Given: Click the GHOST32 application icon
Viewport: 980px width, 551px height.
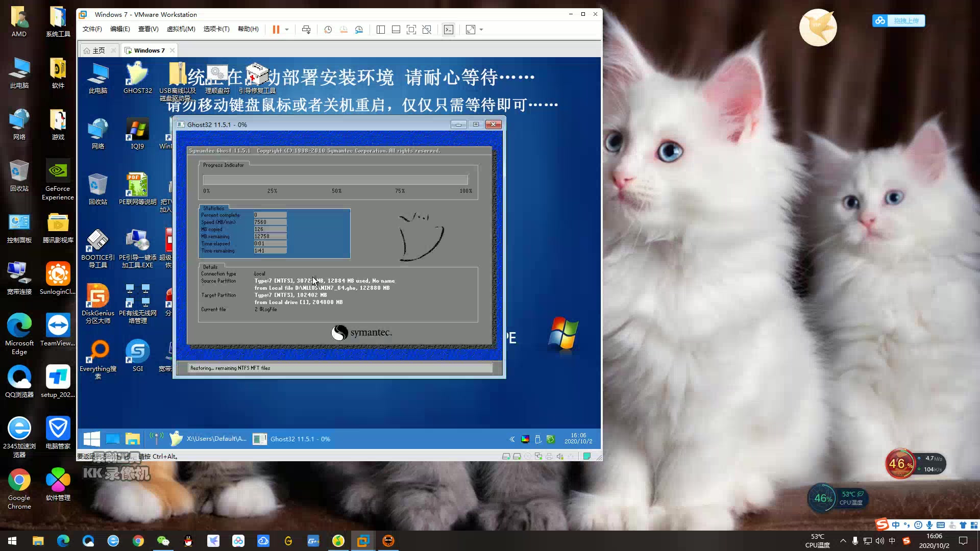Looking at the screenshot, I should click(137, 72).
